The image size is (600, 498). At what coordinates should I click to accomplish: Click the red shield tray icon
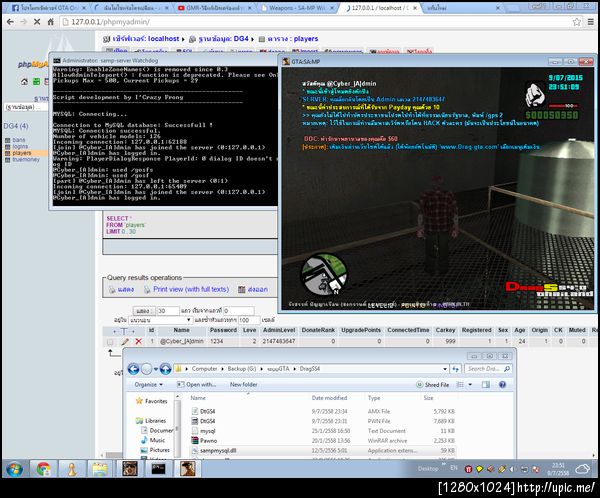pos(468,469)
